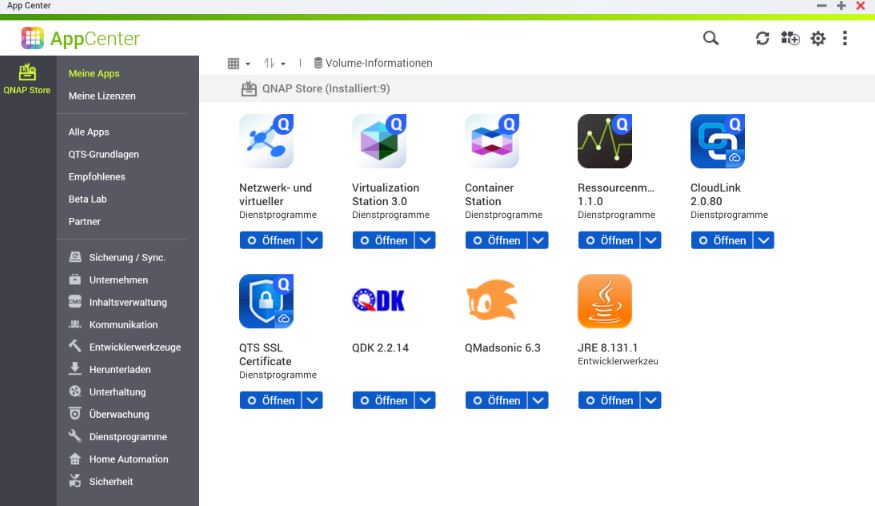The image size is (875, 506).
Task: Open Partner category
Action: (84, 221)
